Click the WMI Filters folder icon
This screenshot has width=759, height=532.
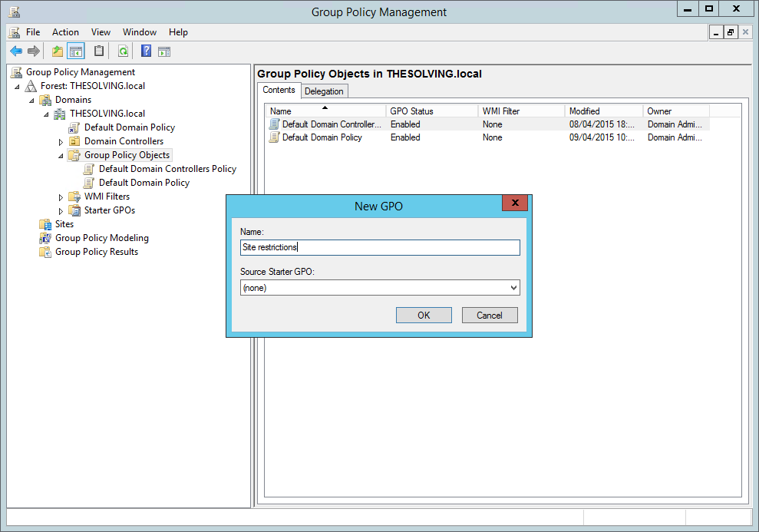pyautogui.click(x=74, y=197)
